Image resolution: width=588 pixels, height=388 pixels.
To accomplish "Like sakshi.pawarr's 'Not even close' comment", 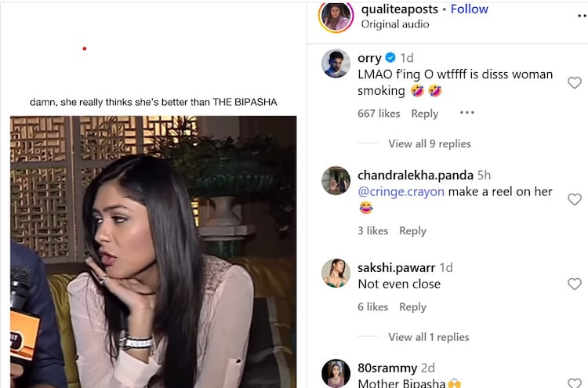I will click(574, 284).
